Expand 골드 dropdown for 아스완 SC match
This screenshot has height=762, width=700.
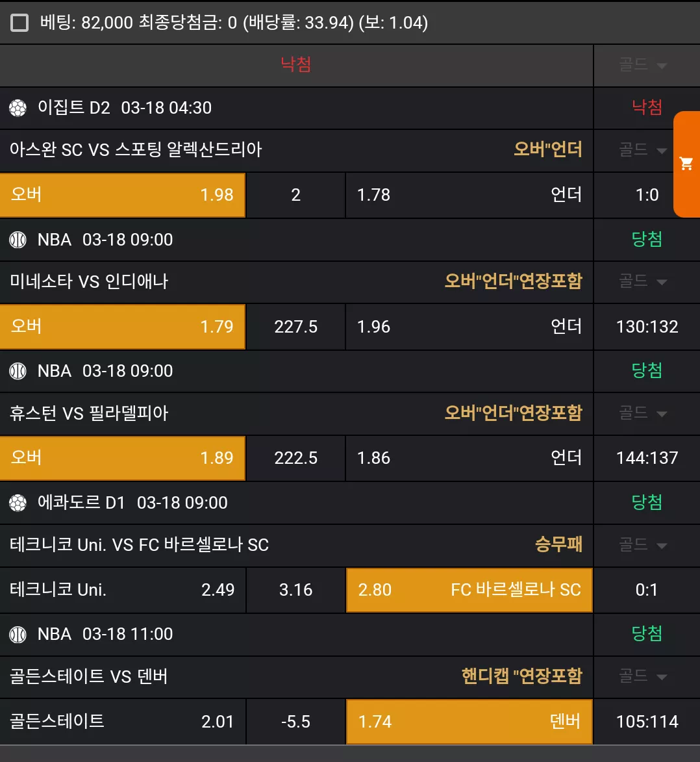(x=642, y=149)
